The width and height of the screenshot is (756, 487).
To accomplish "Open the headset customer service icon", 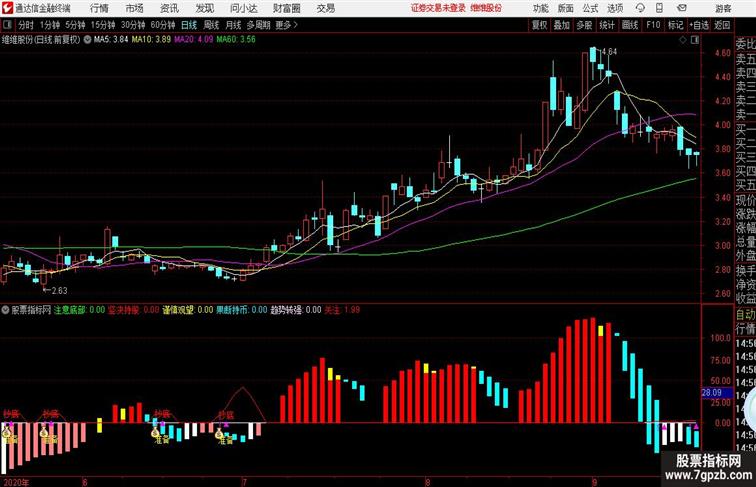I will click(640, 8).
